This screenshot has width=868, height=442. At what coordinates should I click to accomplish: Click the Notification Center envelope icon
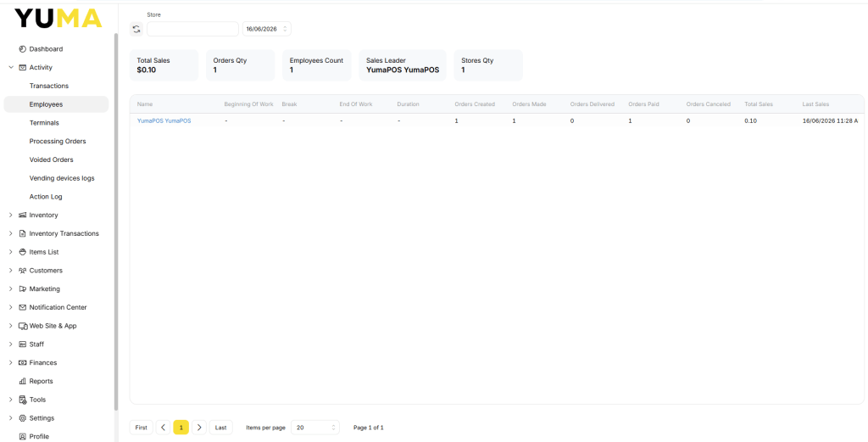click(23, 307)
